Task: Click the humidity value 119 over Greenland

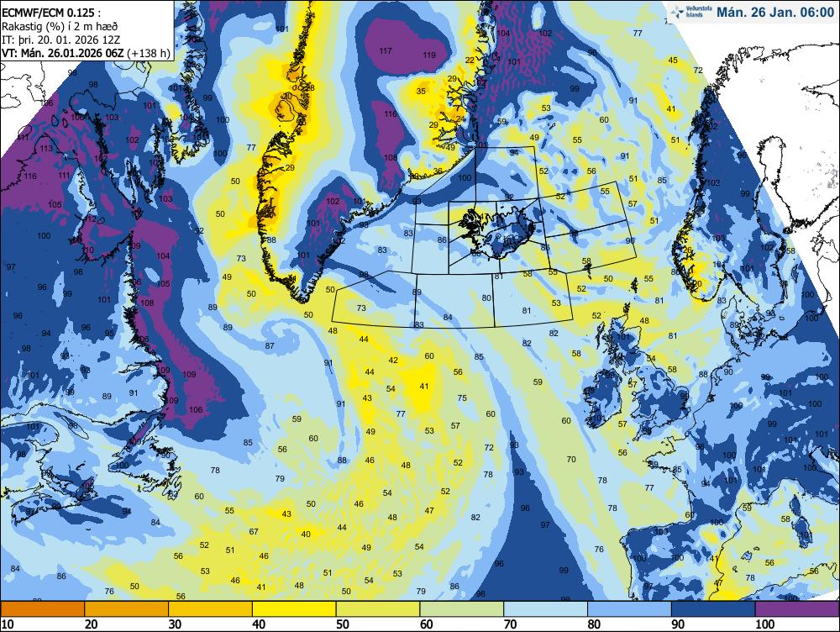Action: pos(429,55)
